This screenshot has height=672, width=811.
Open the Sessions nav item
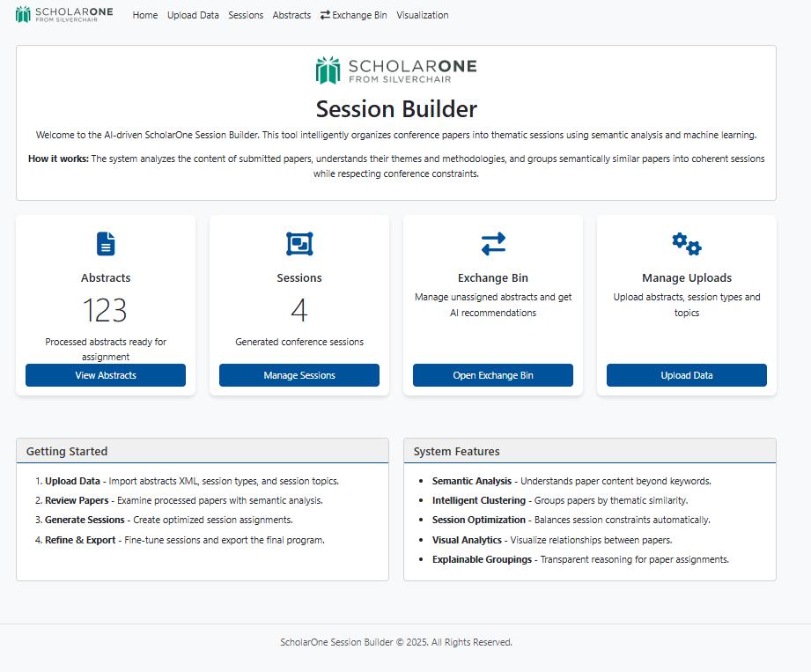click(x=246, y=15)
